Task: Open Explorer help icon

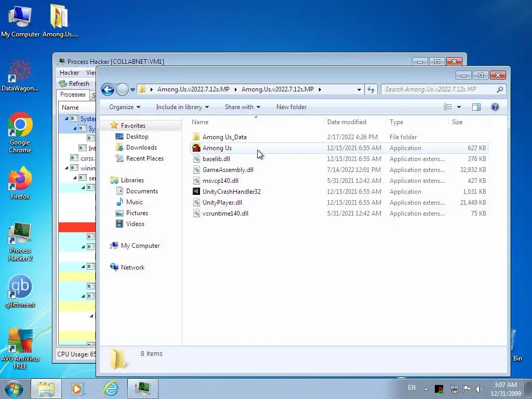Action: (x=495, y=107)
